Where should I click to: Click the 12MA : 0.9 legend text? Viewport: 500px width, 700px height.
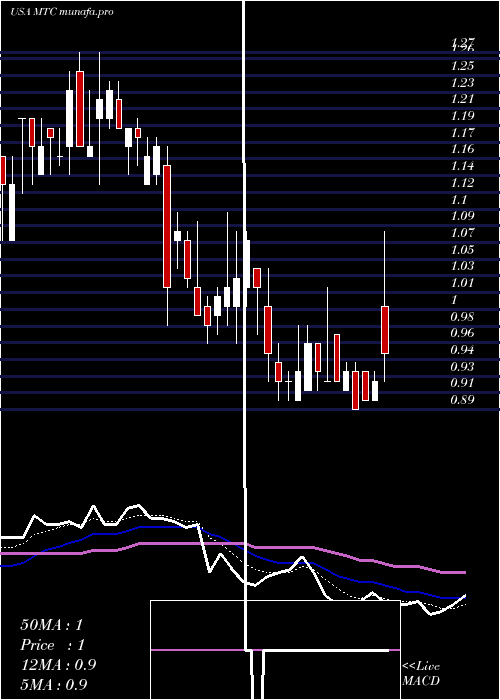pos(58,665)
